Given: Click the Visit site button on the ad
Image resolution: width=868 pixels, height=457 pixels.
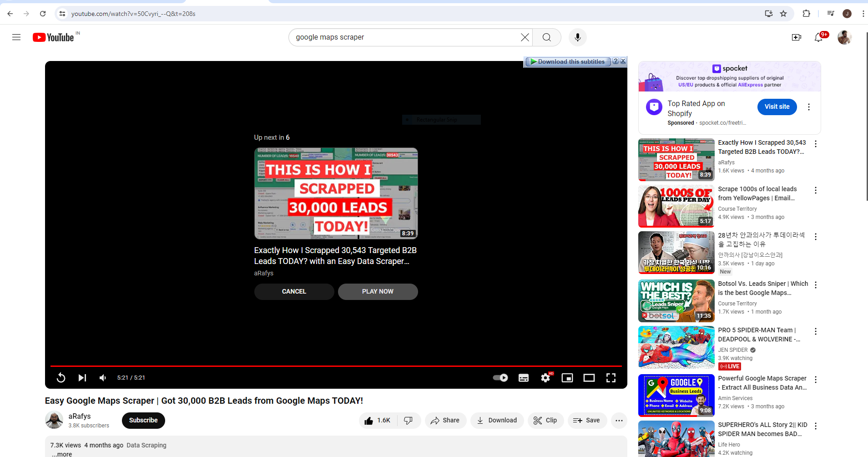Looking at the screenshot, I should click(777, 107).
